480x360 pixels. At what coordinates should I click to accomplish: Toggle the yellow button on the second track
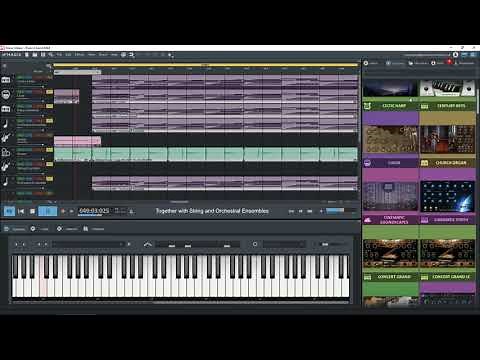[x=49, y=92]
